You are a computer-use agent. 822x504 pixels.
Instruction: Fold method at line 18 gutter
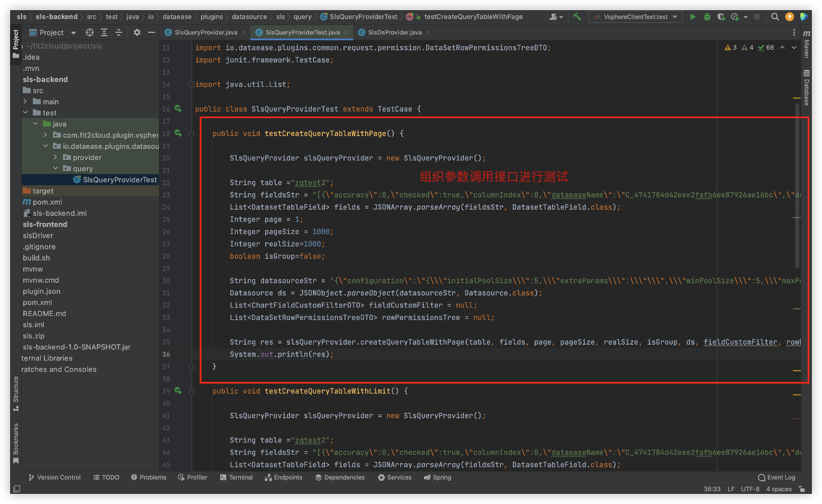(x=192, y=134)
